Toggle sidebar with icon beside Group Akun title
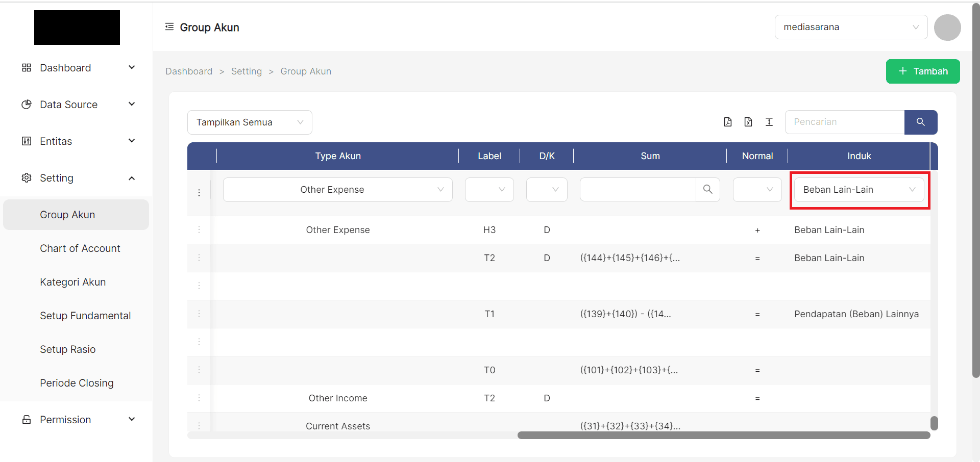Image resolution: width=980 pixels, height=462 pixels. [x=169, y=27]
